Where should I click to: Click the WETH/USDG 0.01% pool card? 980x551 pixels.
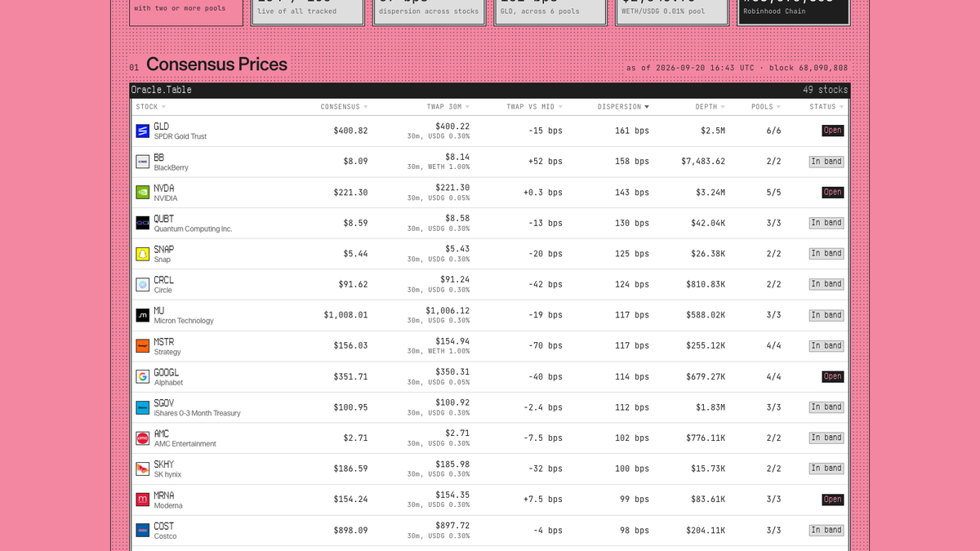click(x=672, y=11)
